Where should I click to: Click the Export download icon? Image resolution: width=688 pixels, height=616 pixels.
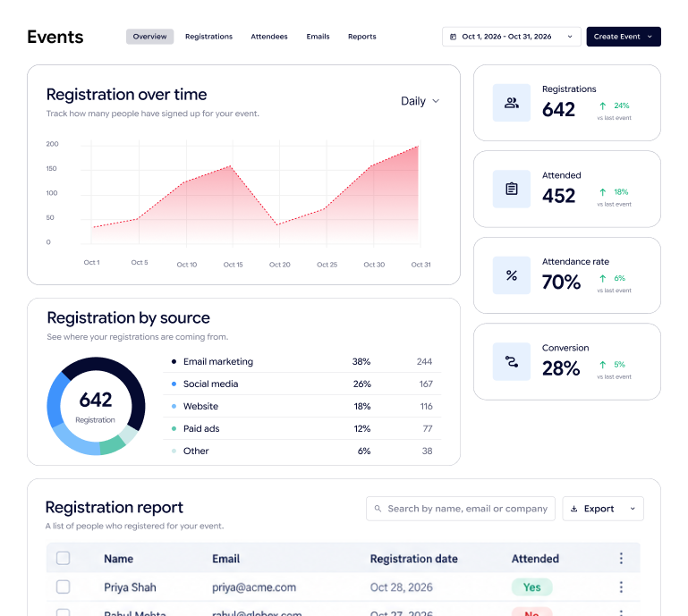click(x=573, y=509)
